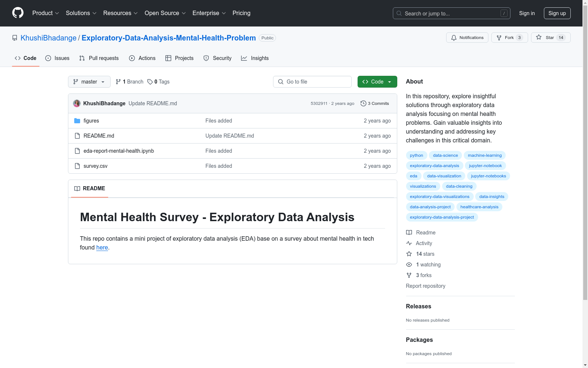Click the Notifications button
This screenshot has width=588, height=368.
[467, 38]
